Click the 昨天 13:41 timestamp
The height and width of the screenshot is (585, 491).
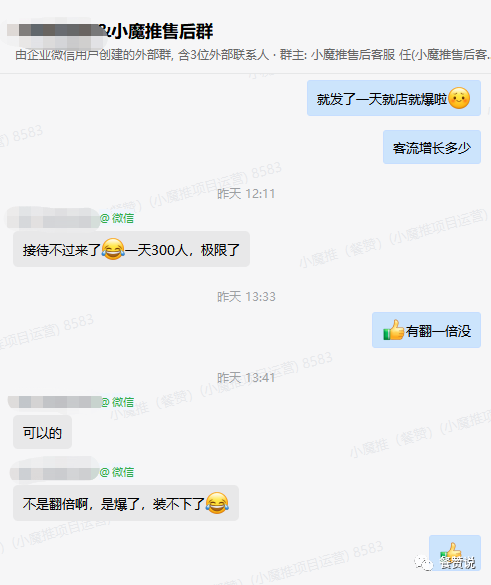pyautogui.click(x=246, y=378)
